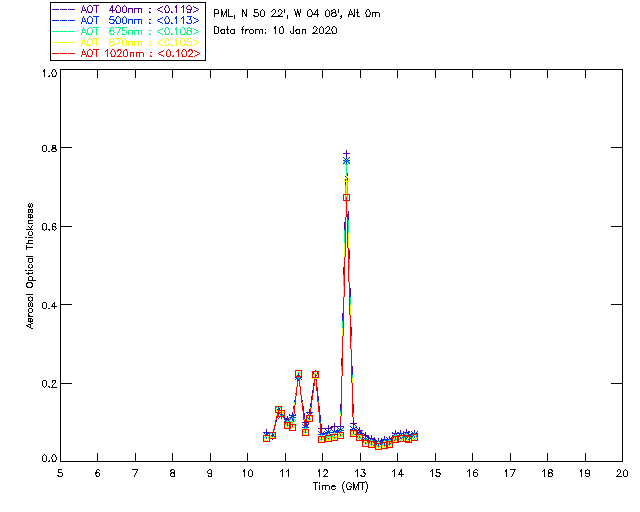Click the x-axis tick label '13'

(x=360, y=473)
